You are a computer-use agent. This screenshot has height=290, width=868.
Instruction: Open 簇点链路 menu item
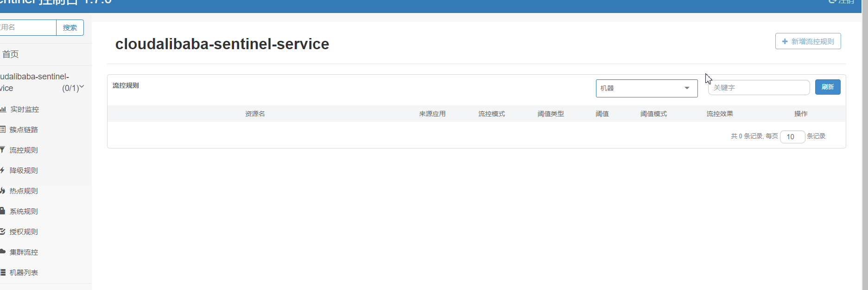(24, 130)
